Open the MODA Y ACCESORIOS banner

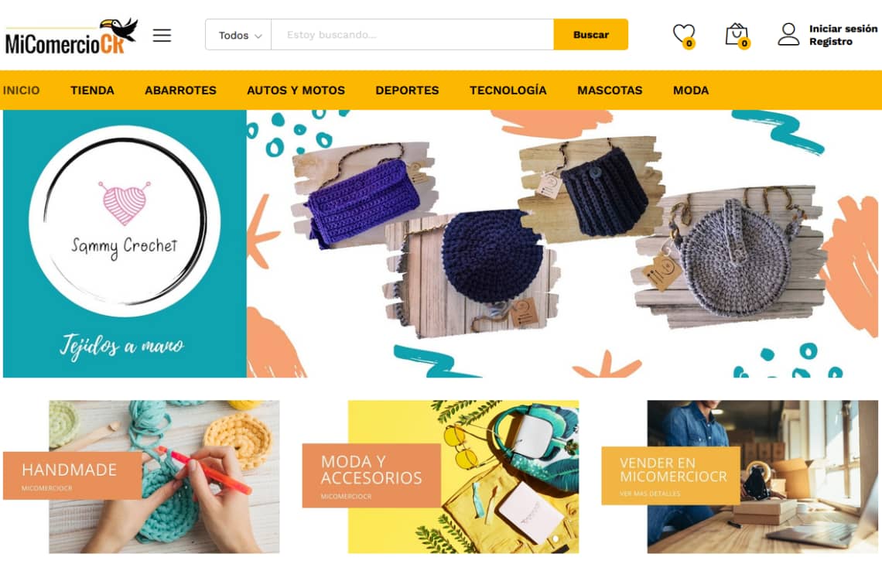click(x=440, y=477)
